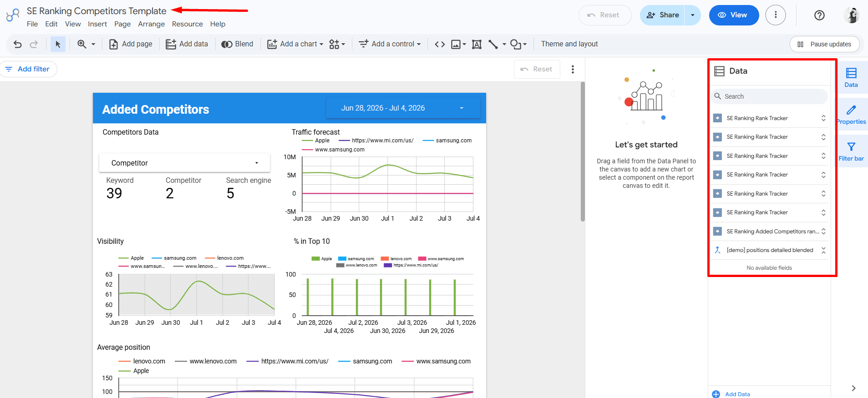
Task: Open the community visualizations icon menu
Action: click(x=337, y=44)
